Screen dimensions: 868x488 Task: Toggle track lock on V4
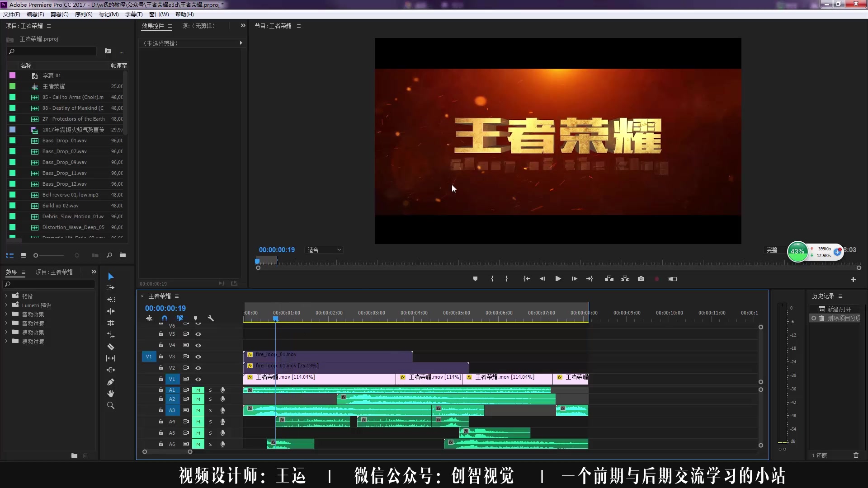pyautogui.click(x=160, y=345)
